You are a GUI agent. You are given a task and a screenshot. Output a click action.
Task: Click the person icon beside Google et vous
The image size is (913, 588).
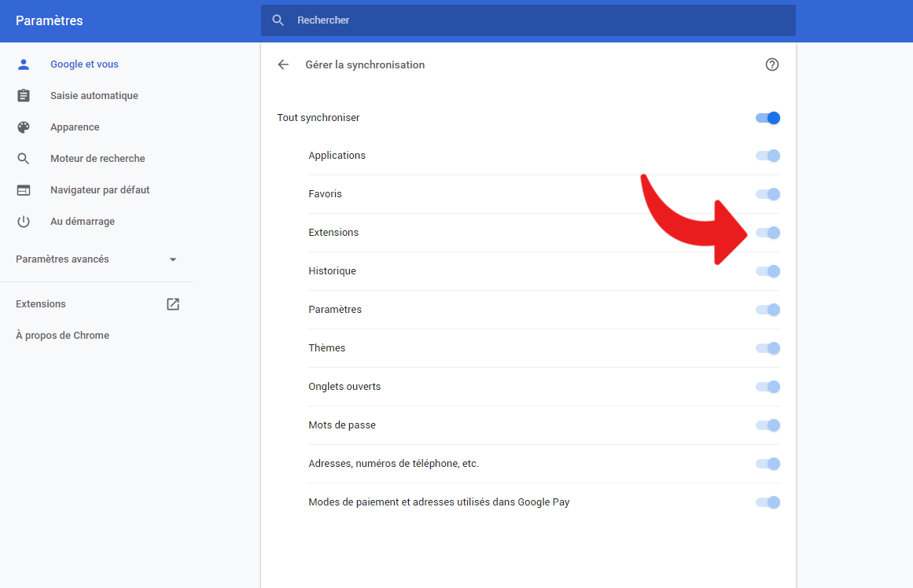click(24, 64)
